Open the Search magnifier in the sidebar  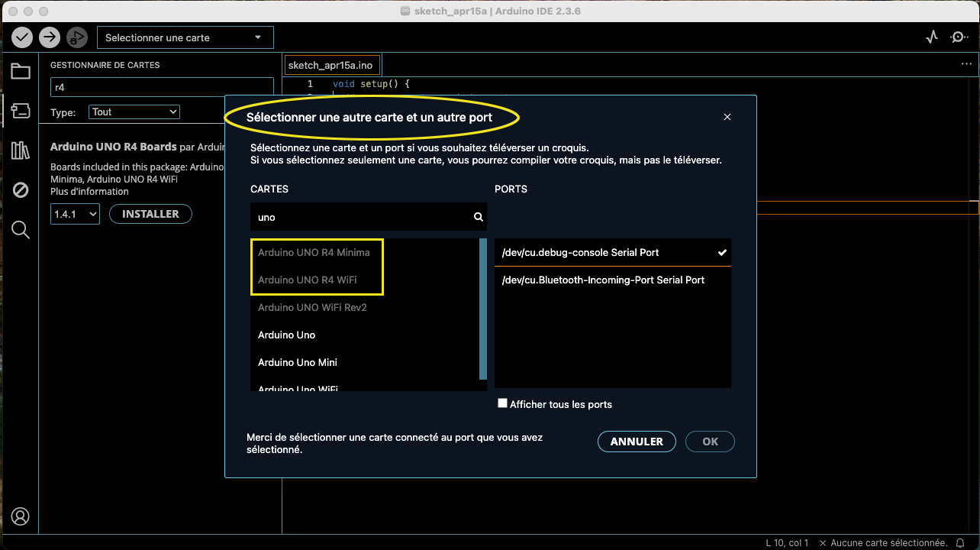point(21,230)
